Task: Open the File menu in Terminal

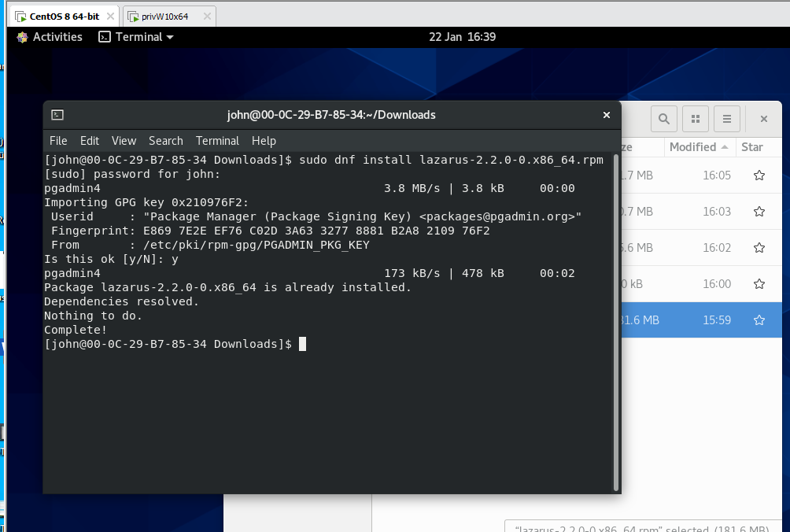Action: point(58,141)
